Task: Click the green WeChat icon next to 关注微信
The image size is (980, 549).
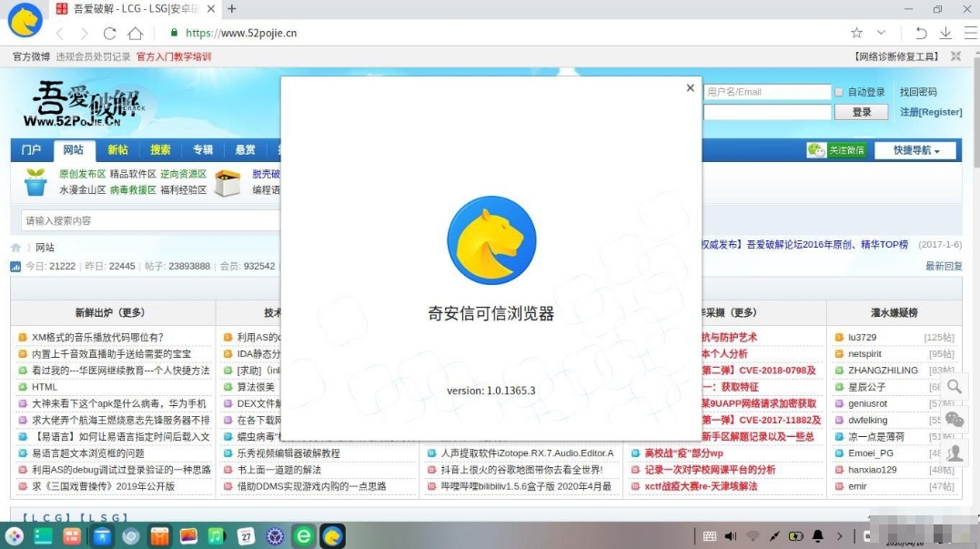Action: [815, 151]
